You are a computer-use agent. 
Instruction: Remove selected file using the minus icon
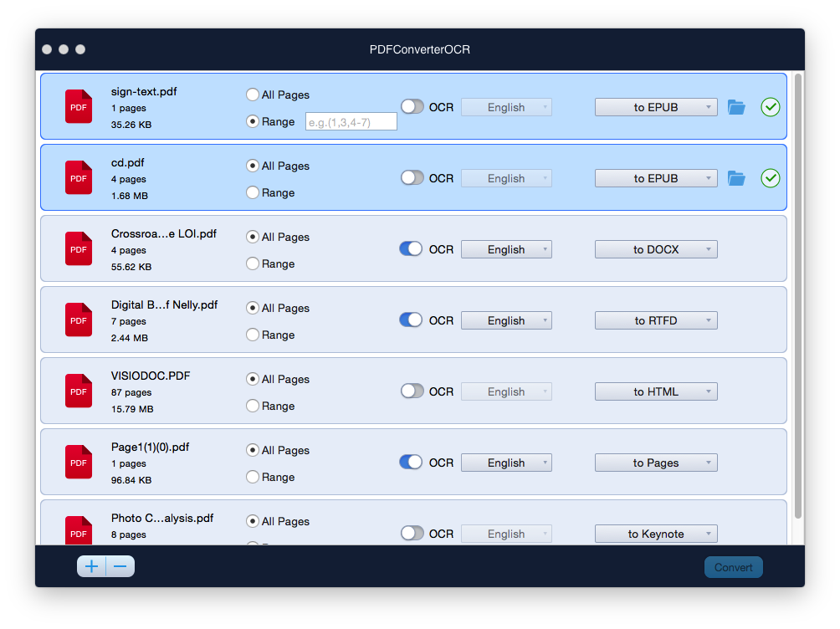pos(120,566)
